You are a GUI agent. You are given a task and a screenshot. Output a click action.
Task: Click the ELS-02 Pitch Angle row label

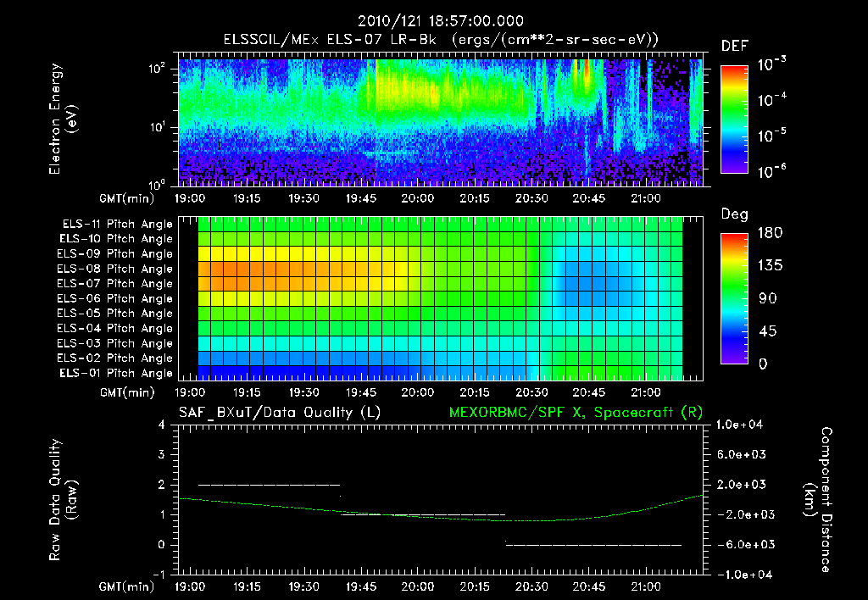114,358
